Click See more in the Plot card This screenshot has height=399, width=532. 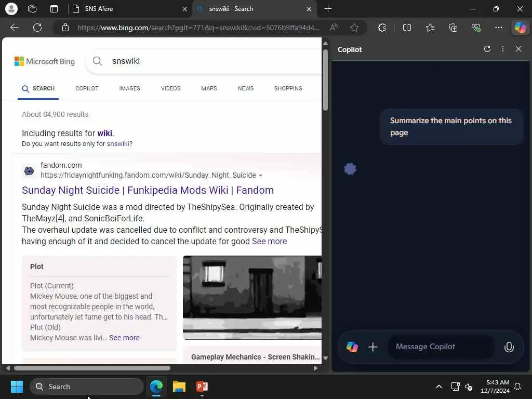pos(124,338)
